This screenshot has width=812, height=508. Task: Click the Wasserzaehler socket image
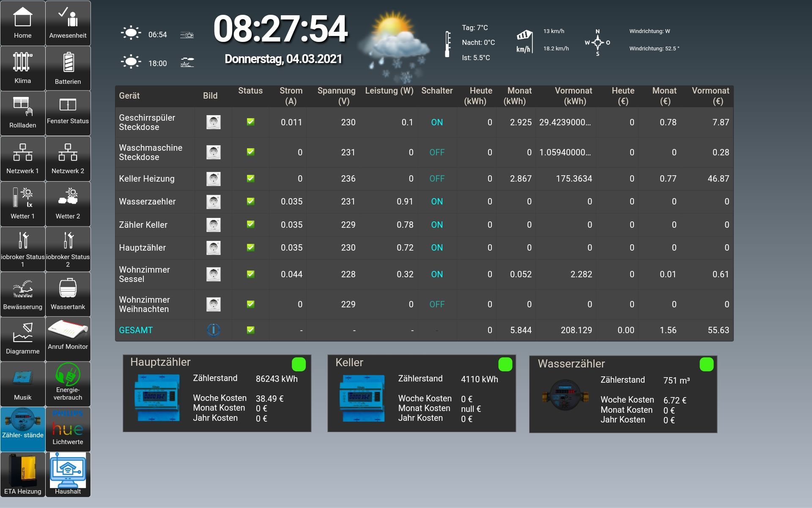point(213,202)
